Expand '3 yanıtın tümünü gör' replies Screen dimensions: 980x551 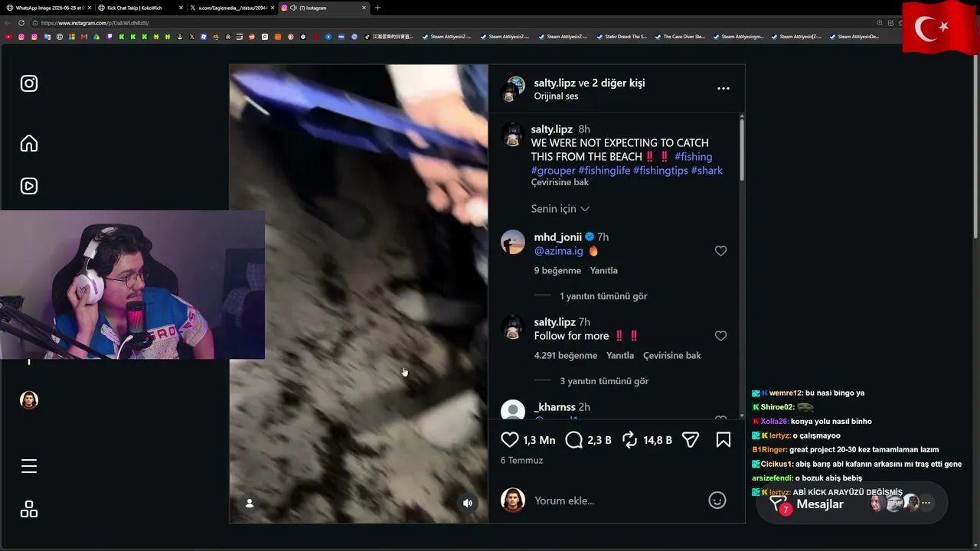click(x=604, y=381)
